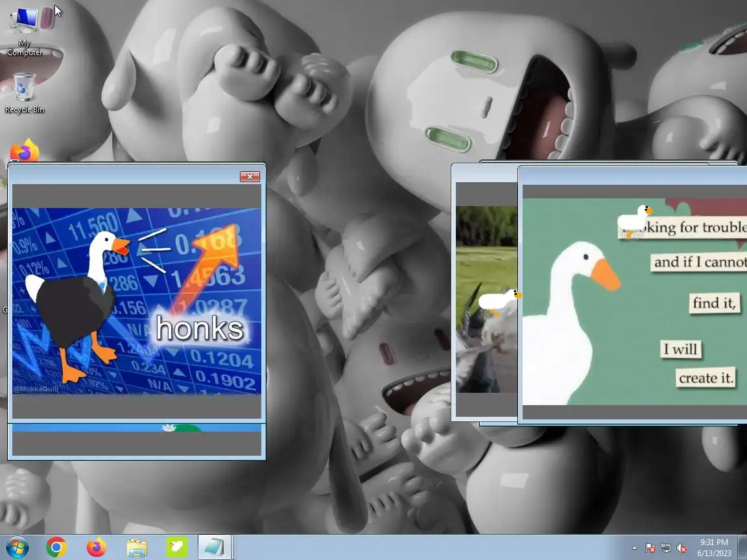
Task: Click the green goose meme window title bar
Action: [x=633, y=176]
